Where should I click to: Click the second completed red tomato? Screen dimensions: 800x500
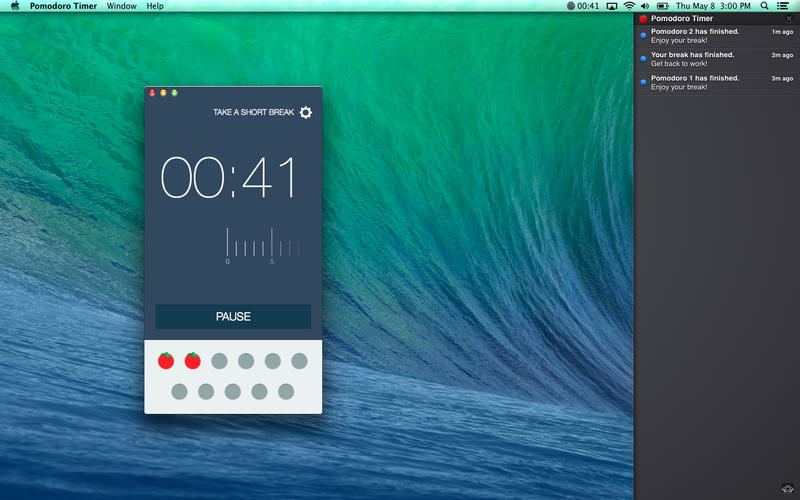[193, 361]
